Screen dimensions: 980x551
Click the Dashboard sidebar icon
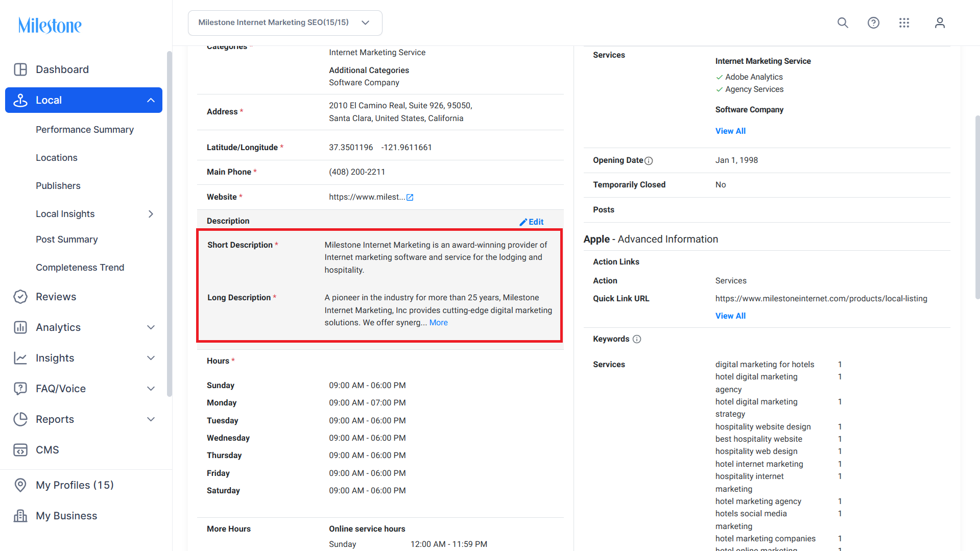click(20, 69)
